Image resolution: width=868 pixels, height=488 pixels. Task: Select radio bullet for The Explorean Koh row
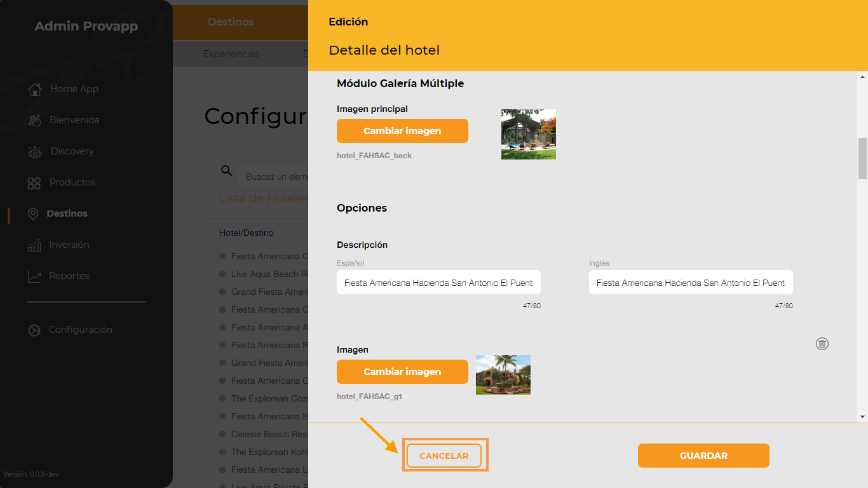tap(222, 452)
